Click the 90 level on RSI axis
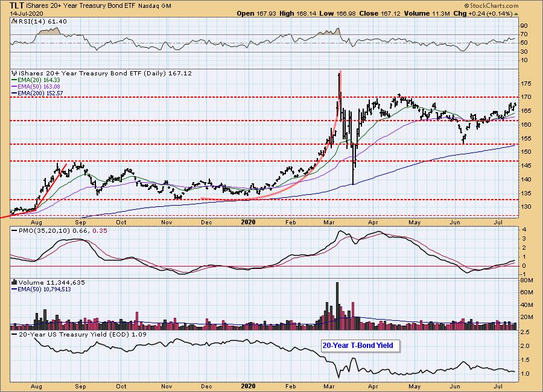The width and height of the screenshot is (543, 392). (x=524, y=25)
